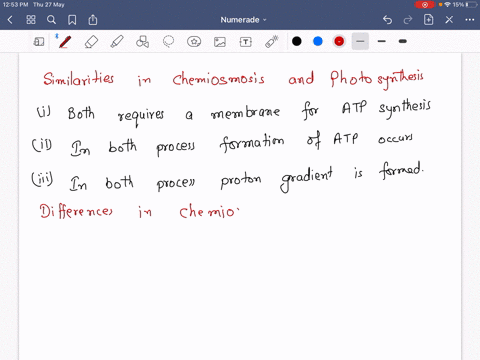
Task: Open the share/export menu
Action: point(93,20)
